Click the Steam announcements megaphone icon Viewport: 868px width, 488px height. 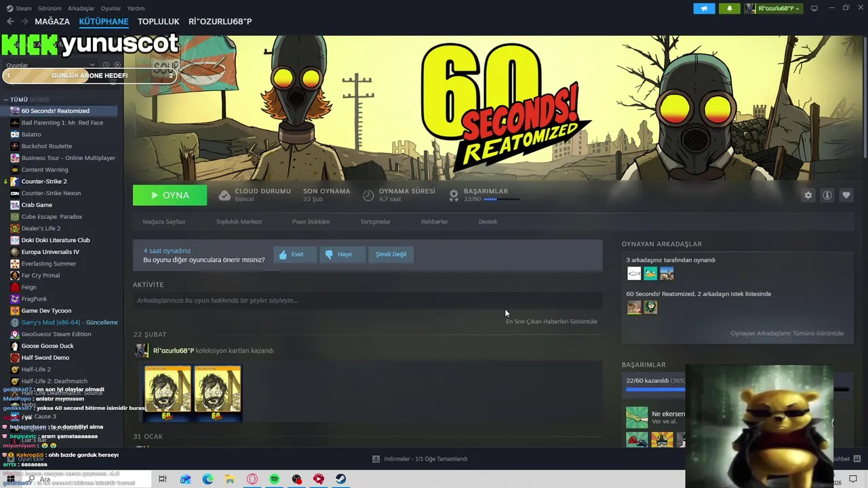coord(704,8)
